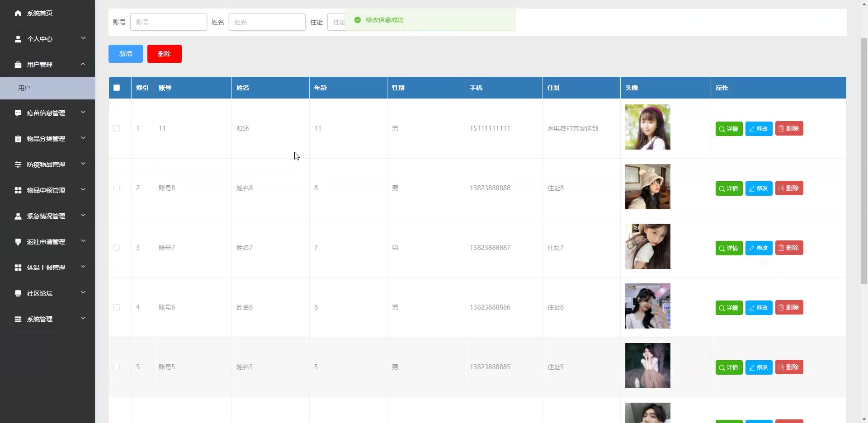Viewport: 868px width, 423px height.
Task: Click the trash icon in 删除 for row 11
Action: (x=781, y=128)
